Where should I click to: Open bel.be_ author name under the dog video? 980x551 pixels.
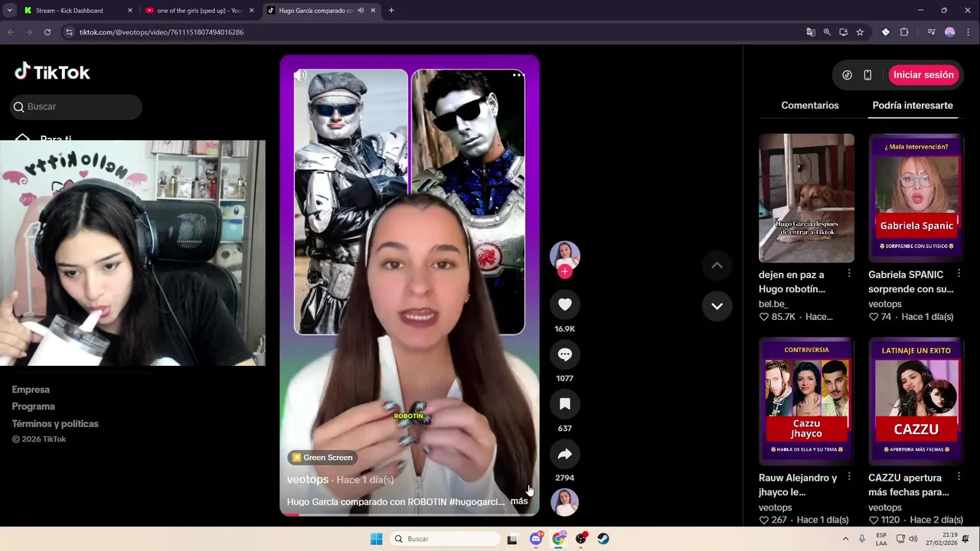(x=773, y=304)
